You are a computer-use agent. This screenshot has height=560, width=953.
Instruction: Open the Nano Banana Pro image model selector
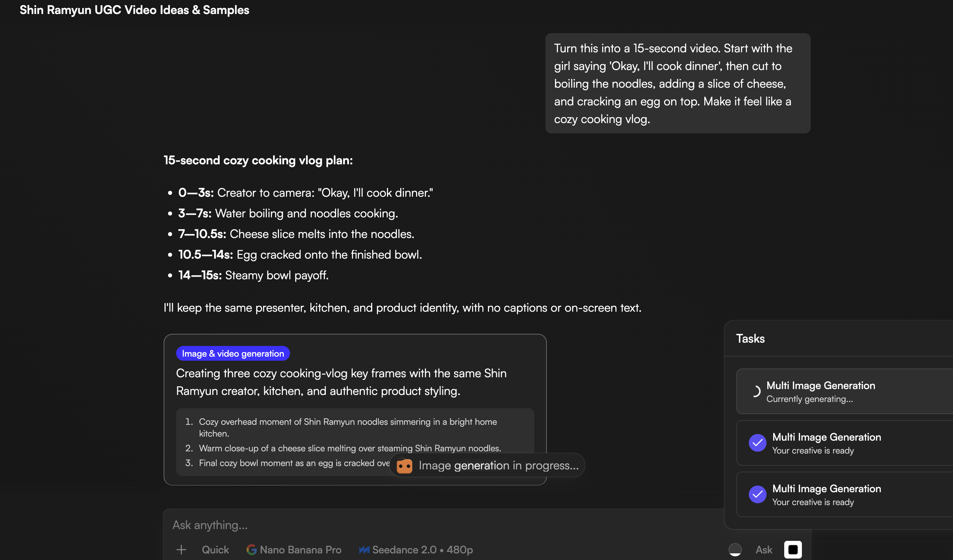point(294,549)
